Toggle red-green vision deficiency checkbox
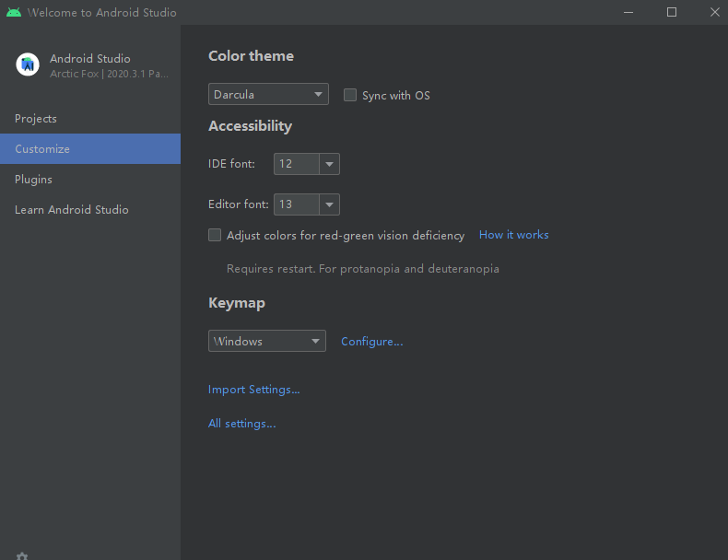The height and width of the screenshot is (560, 728). pyautogui.click(x=215, y=235)
